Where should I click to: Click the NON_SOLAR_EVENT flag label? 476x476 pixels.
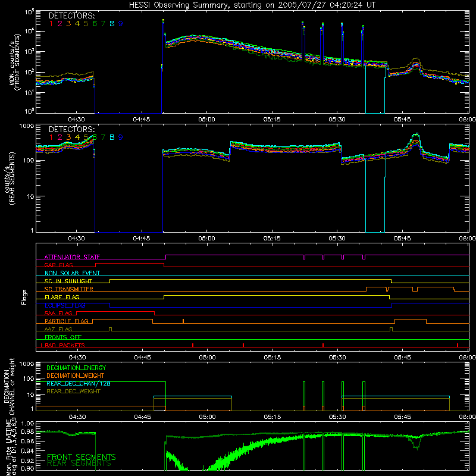(x=72, y=273)
